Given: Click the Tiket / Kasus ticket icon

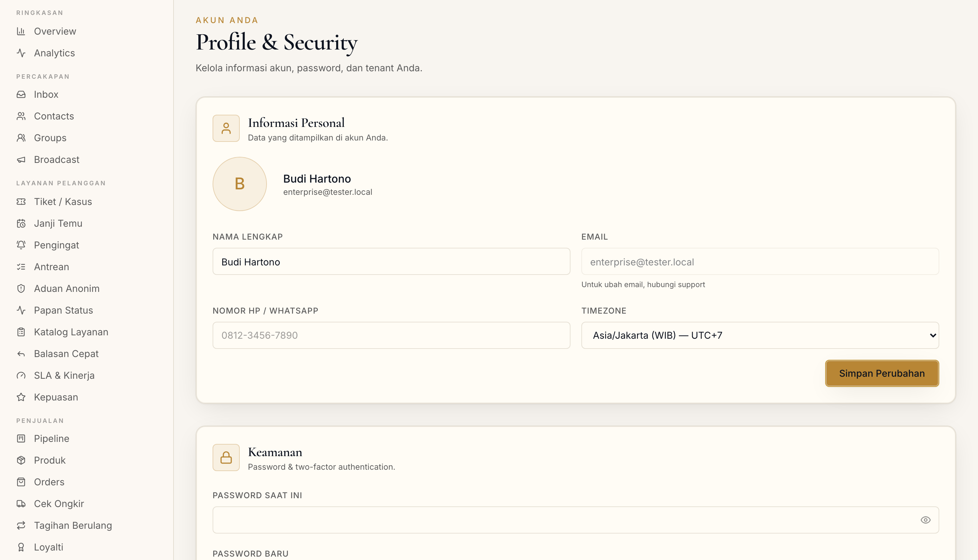Looking at the screenshot, I should coord(21,202).
